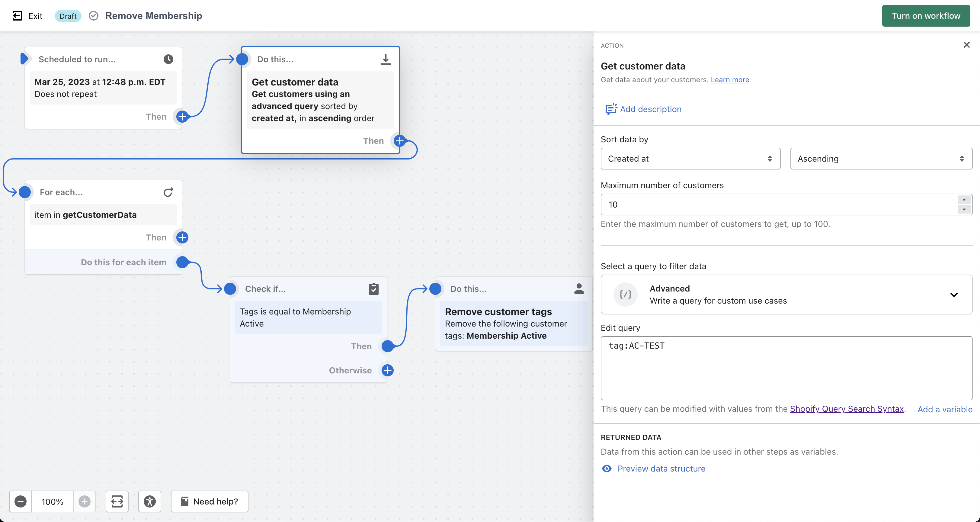Click the Exit icon in header
980x522 pixels.
[18, 16]
